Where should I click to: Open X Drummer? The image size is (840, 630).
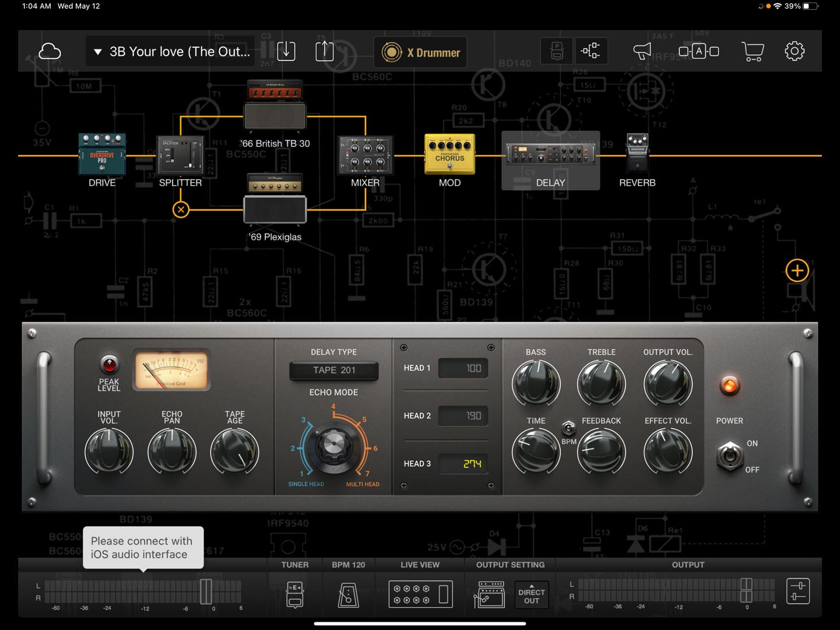click(x=420, y=52)
